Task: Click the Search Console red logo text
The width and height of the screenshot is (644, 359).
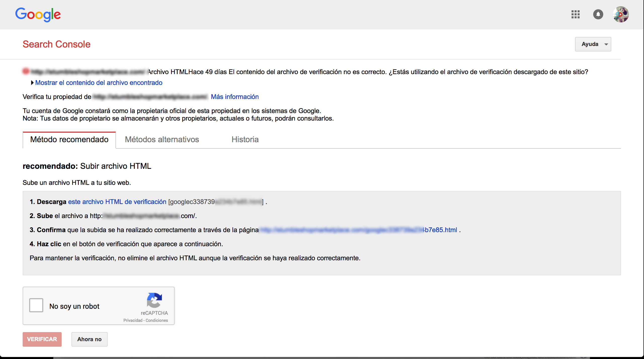Action: coord(56,44)
